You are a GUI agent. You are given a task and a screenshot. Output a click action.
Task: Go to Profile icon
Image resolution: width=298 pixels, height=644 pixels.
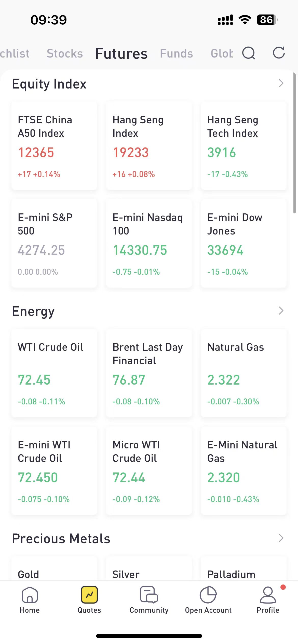click(x=268, y=595)
